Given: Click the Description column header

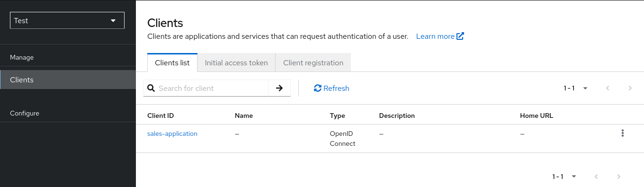Looking at the screenshot, I should pyautogui.click(x=397, y=116).
